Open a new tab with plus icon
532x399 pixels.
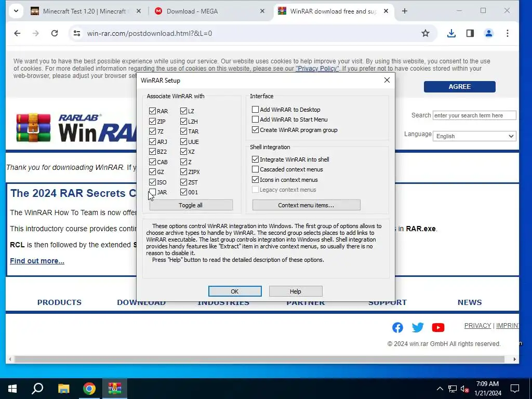404,11
